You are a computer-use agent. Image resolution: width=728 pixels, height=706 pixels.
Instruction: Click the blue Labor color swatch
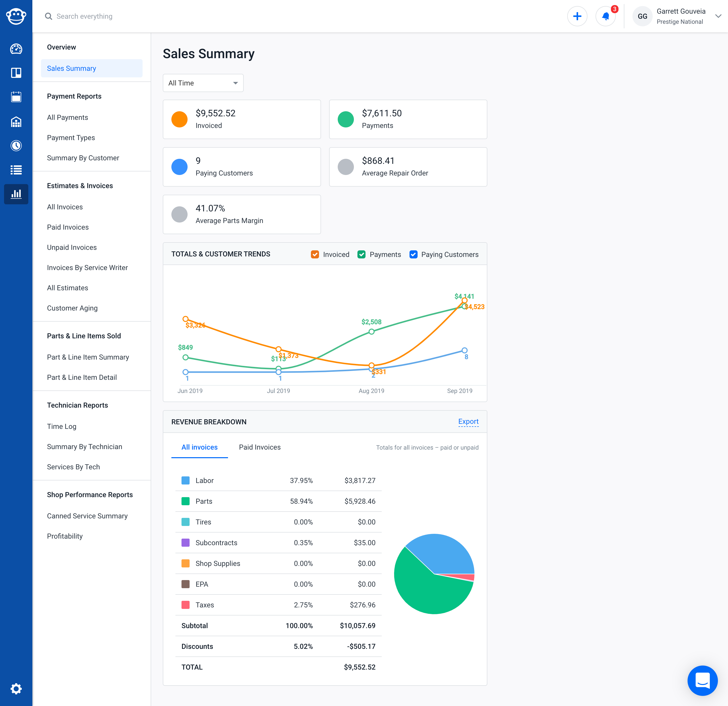pyautogui.click(x=185, y=480)
